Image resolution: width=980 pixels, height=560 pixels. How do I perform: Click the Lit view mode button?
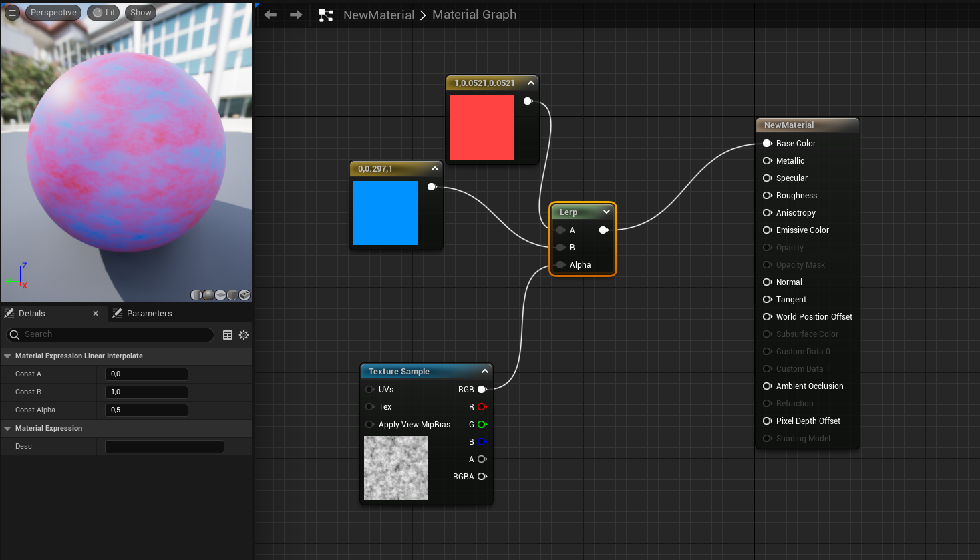click(x=104, y=13)
